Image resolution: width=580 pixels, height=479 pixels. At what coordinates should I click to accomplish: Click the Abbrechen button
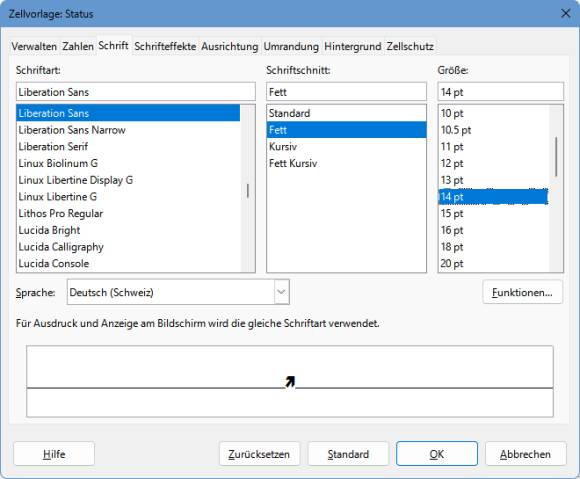[x=525, y=454]
